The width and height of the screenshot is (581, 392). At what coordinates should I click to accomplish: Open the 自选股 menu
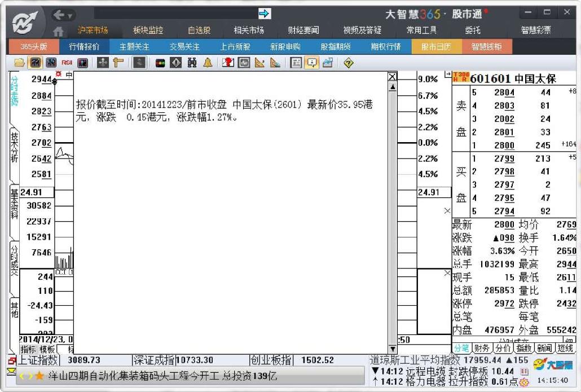point(199,30)
